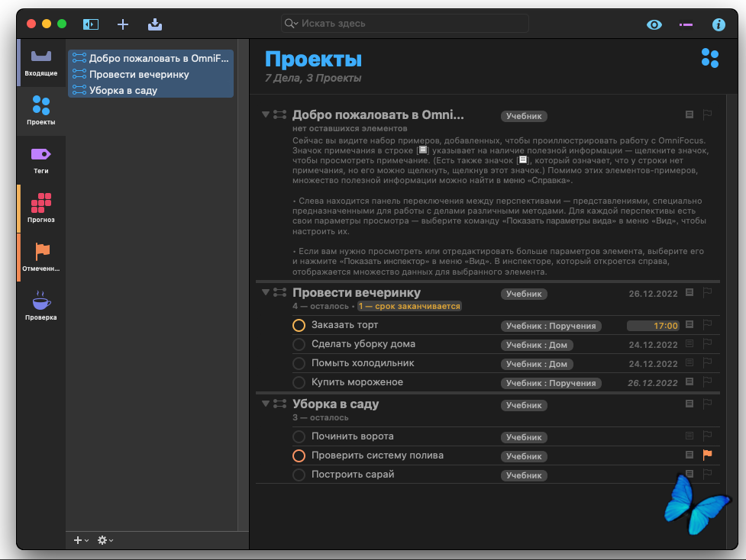Flag the Провести вечеринку project

[708, 292]
